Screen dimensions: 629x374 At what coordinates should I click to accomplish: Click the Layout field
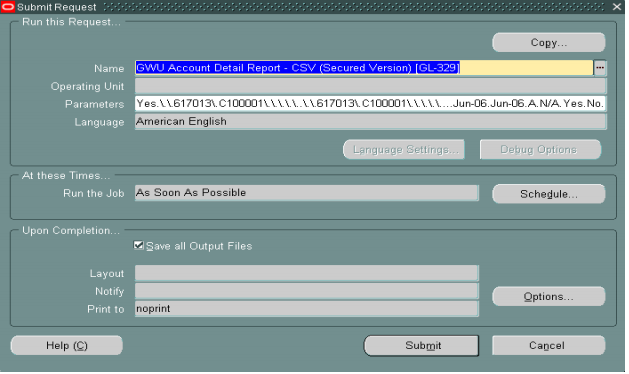pos(308,274)
